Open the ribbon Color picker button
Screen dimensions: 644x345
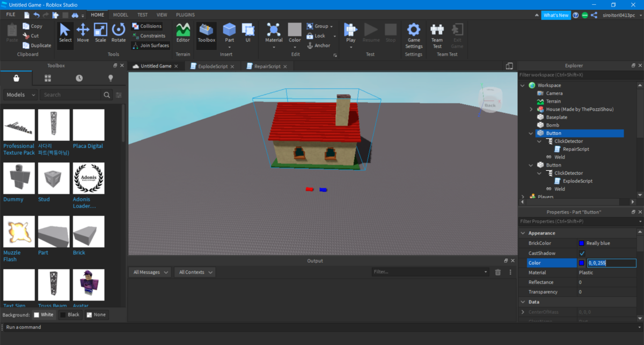pyautogui.click(x=295, y=33)
